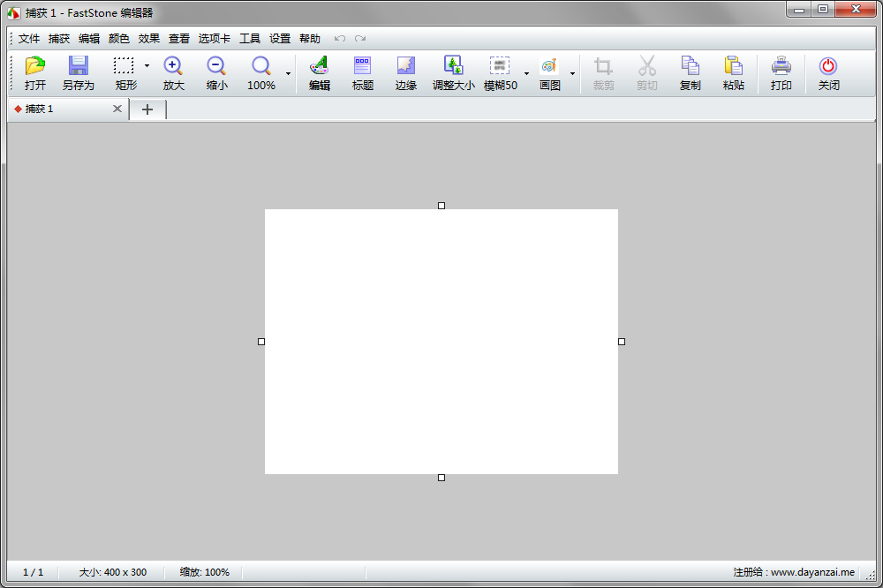Click the top resize handle of canvas

pos(441,206)
